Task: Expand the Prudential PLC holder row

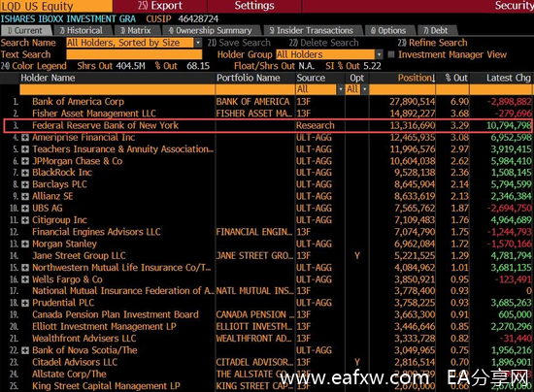Action: [25, 303]
